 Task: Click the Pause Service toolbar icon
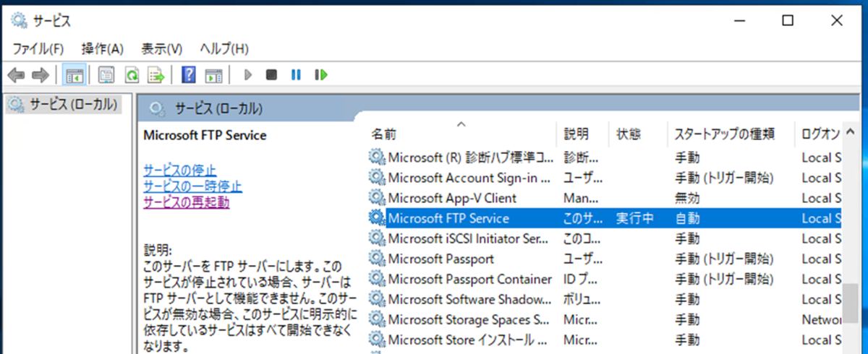pyautogui.click(x=296, y=74)
